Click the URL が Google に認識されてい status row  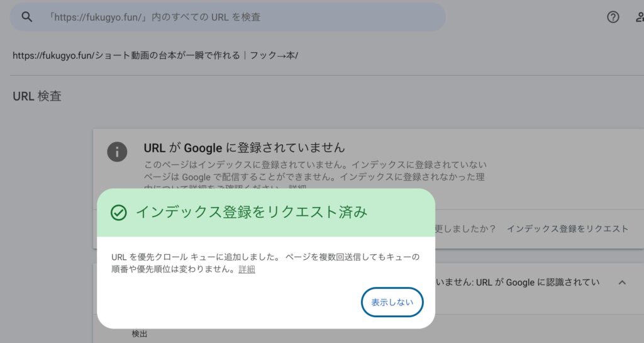[516, 283]
